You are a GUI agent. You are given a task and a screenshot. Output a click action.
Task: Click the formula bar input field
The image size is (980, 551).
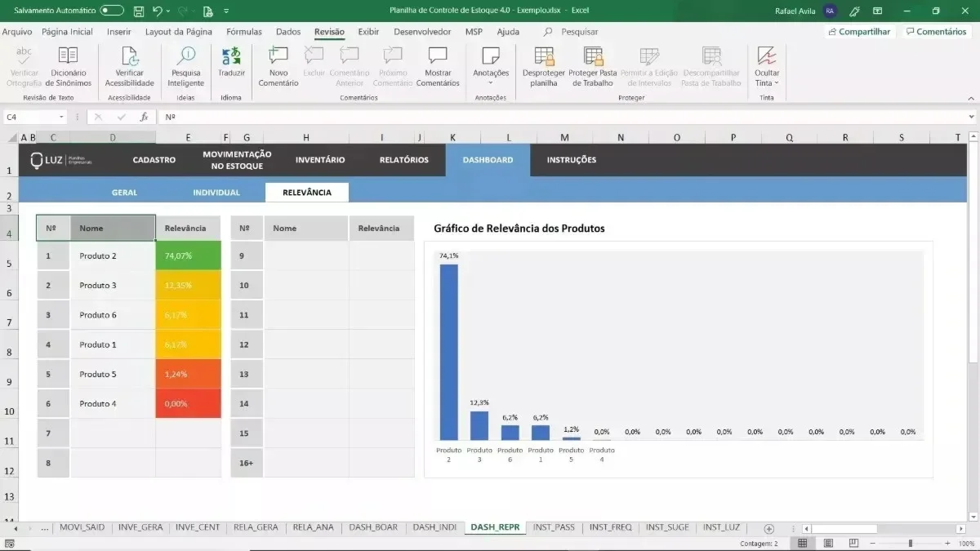(x=563, y=118)
